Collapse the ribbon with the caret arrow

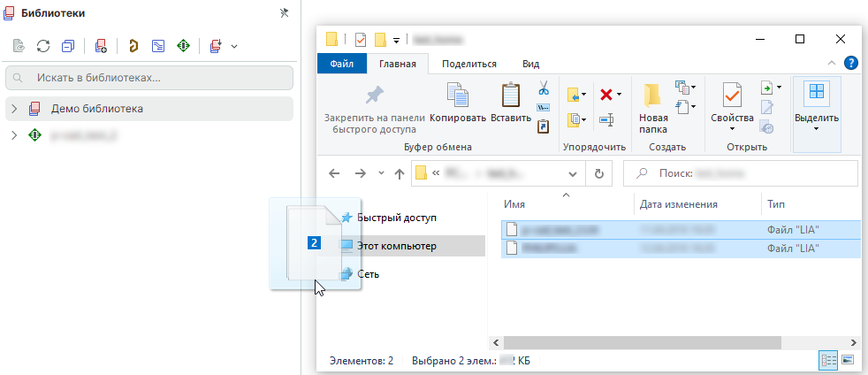(831, 63)
